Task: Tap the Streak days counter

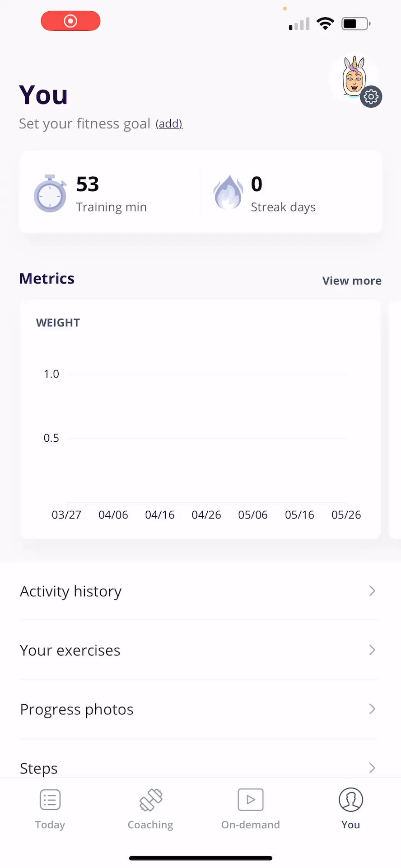Action: [x=283, y=193]
